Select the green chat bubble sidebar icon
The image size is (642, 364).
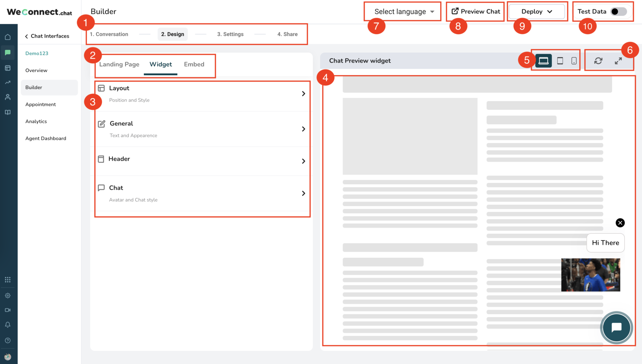(x=8, y=52)
